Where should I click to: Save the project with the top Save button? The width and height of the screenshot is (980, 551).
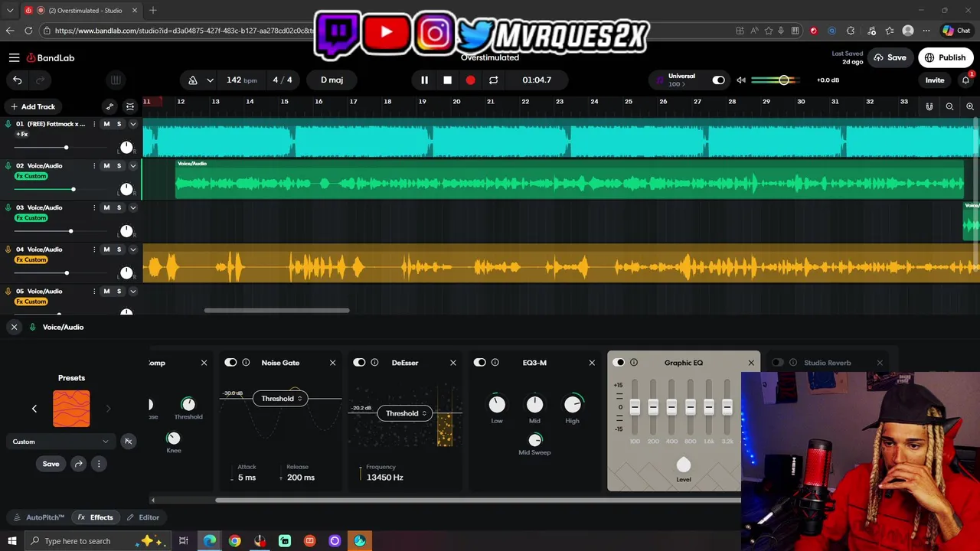pos(890,57)
